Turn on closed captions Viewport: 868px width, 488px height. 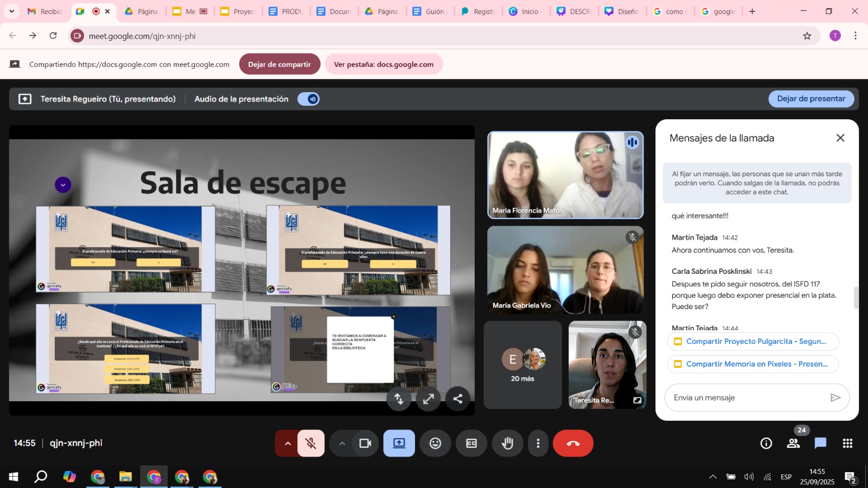tap(471, 444)
